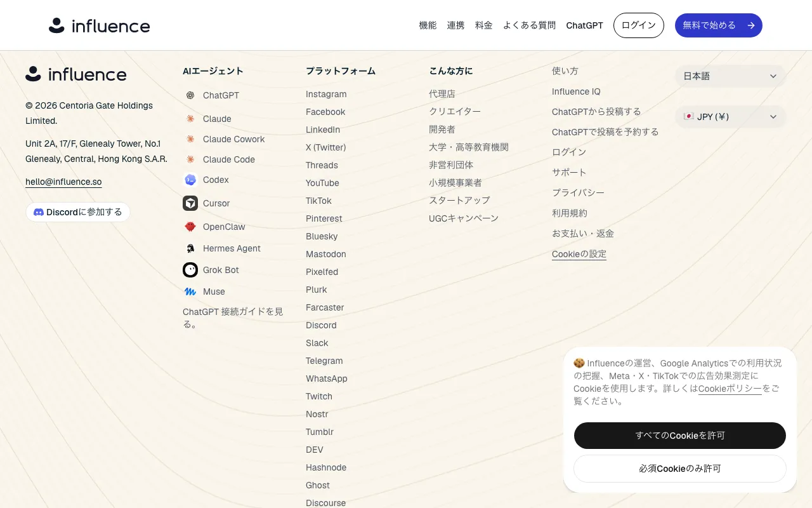Open the LinkedIn platform link

323,130
